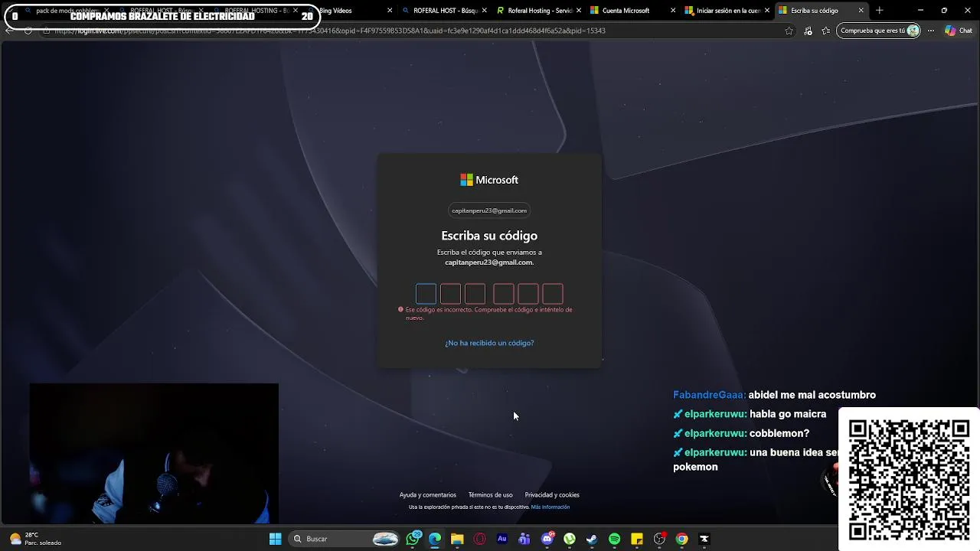980x551 pixels.
Task: Click the Más información link
Action: coord(550,507)
